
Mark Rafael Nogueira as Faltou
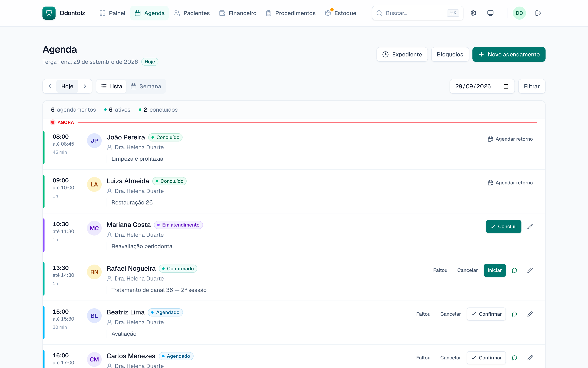click(440, 270)
